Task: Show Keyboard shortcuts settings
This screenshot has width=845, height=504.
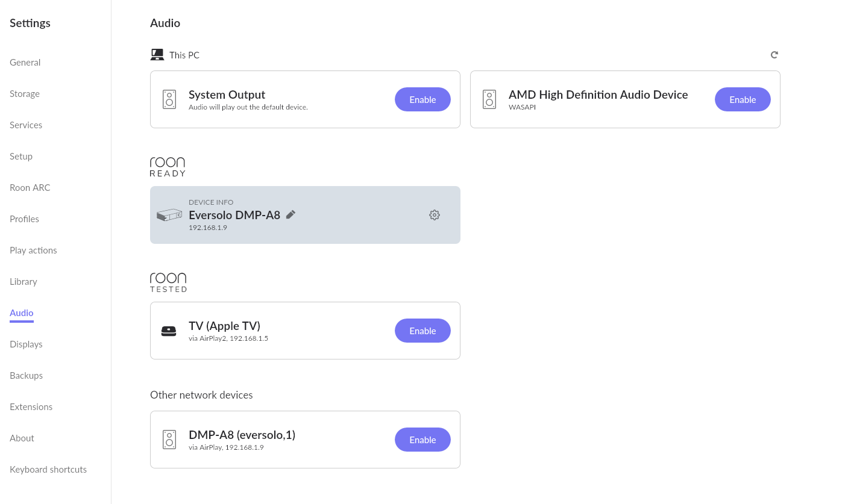Action: 48,470
